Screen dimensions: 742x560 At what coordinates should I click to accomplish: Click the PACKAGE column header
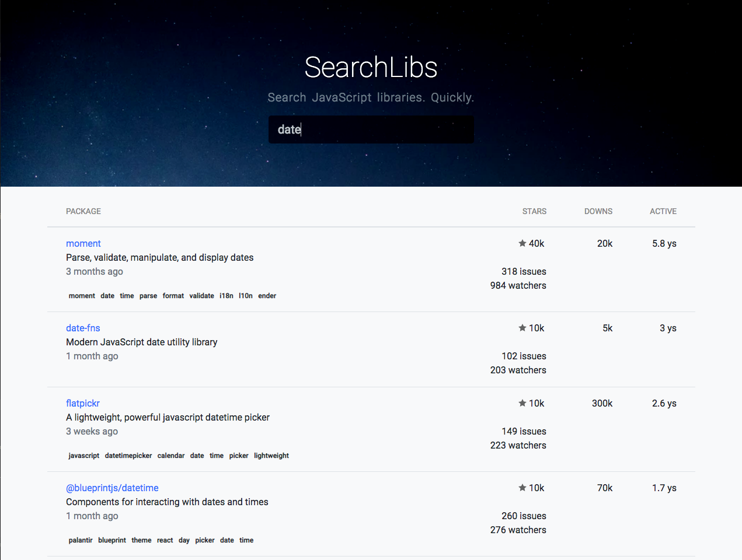(x=83, y=211)
